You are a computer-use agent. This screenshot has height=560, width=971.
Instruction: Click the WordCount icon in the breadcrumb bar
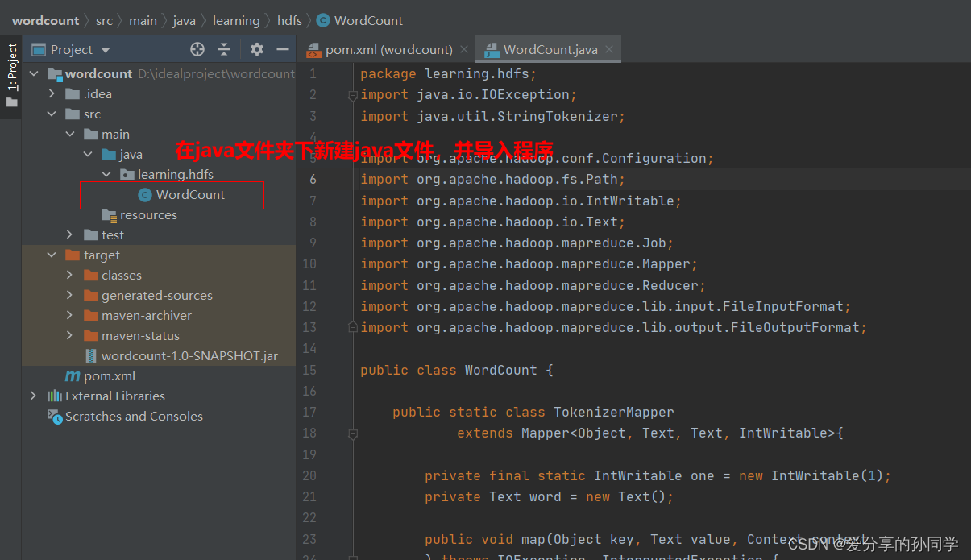(323, 20)
